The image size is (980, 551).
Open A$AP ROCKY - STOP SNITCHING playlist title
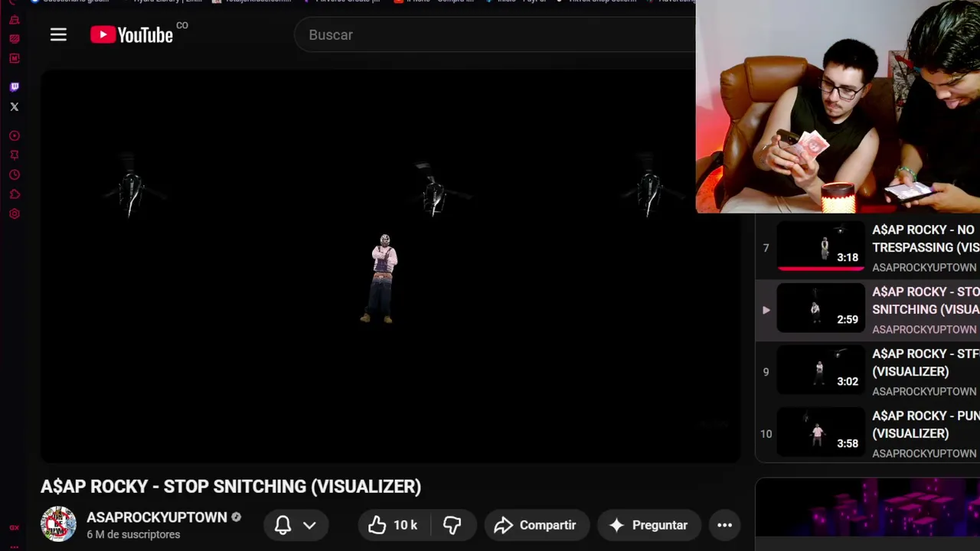tap(926, 300)
